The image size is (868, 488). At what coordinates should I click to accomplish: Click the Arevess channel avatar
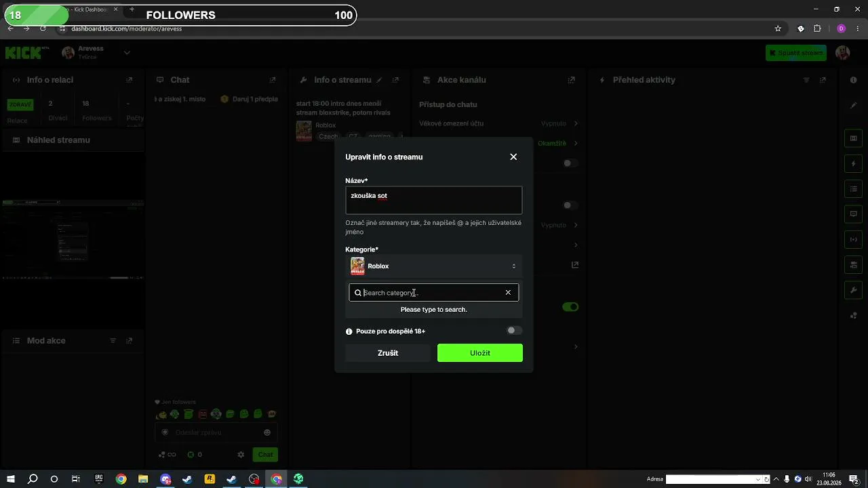pyautogui.click(x=68, y=52)
